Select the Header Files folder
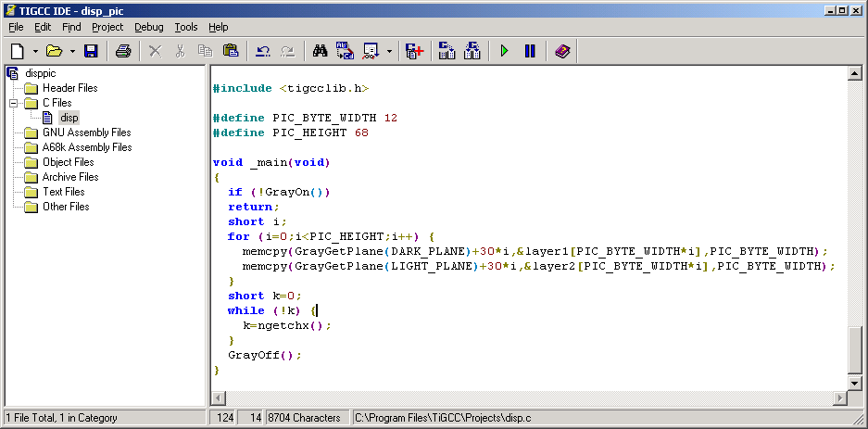Screen dimensions: 868x429 tap(69, 88)
